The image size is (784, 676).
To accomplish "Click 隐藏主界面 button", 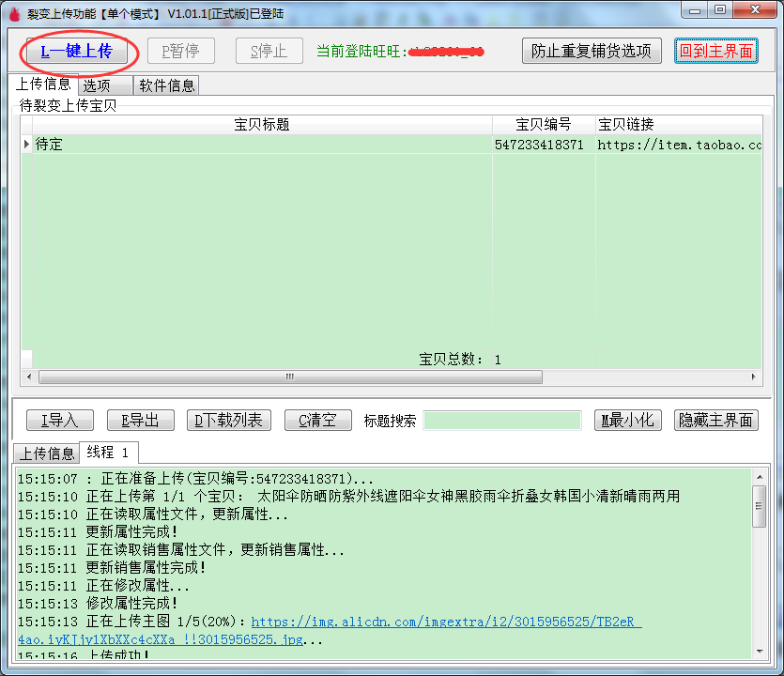I will [716, 421].
